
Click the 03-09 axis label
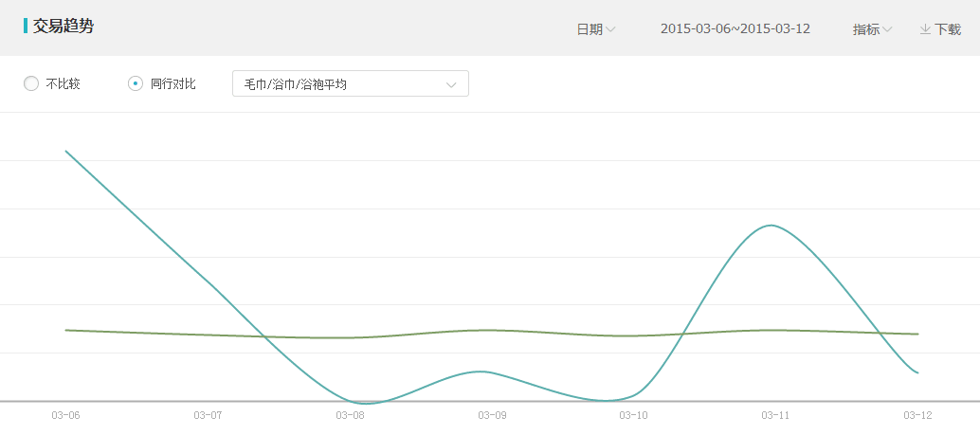492,415
